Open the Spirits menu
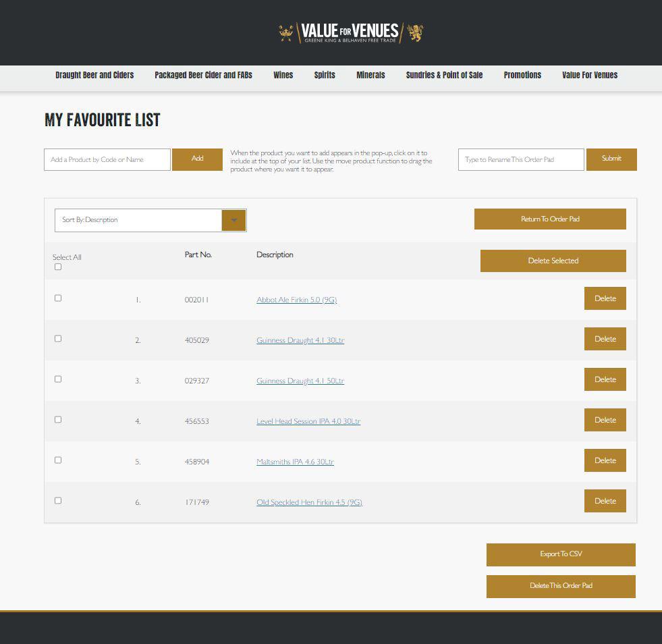Image resolution: width=662 pixels, height=644 pixels. click(325, 75)
